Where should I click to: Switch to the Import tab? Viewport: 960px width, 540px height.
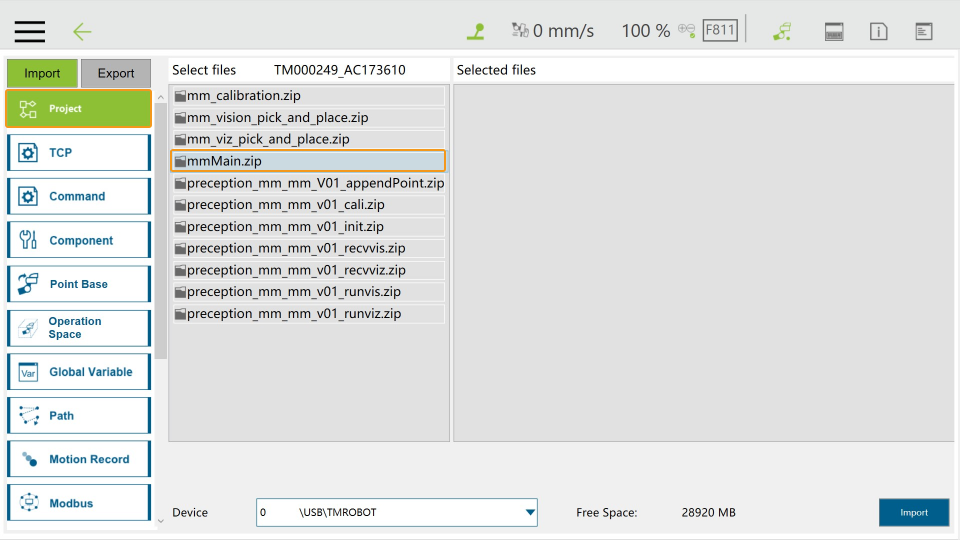click(42, 73)
